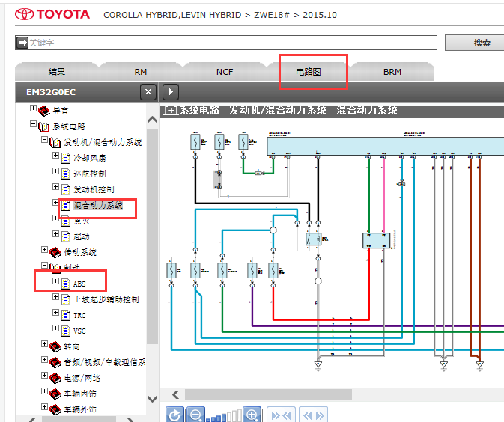The height and width of the screenshot is (422, 504).
Task: Click the 转向 red book icon
Action: click(x=55, y=346)
